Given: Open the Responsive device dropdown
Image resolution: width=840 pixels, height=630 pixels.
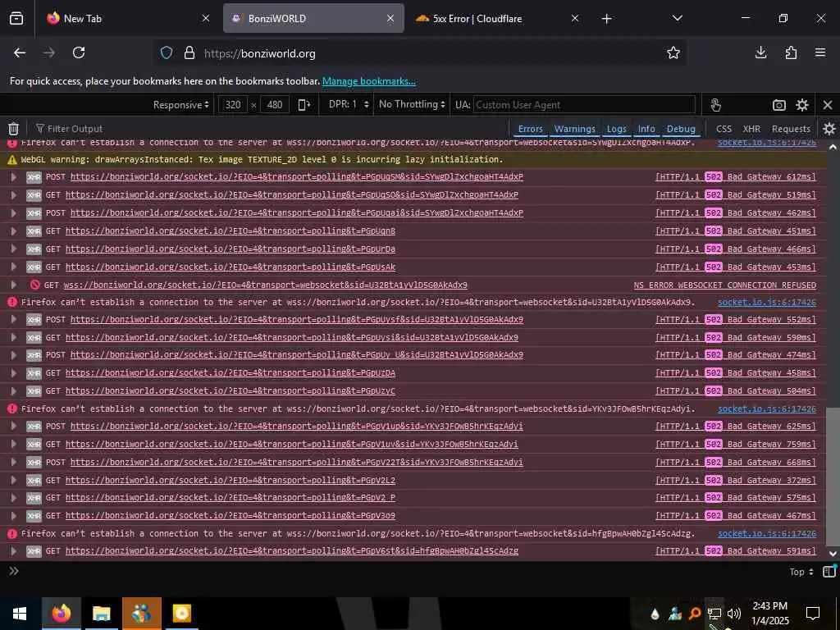Looking at the screenshot, I should click(181, 104).
